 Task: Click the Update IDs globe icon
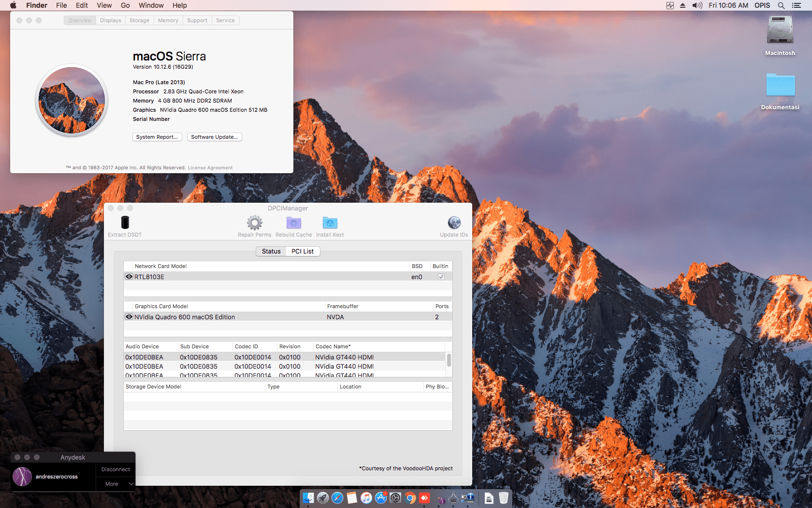(454, 224)
